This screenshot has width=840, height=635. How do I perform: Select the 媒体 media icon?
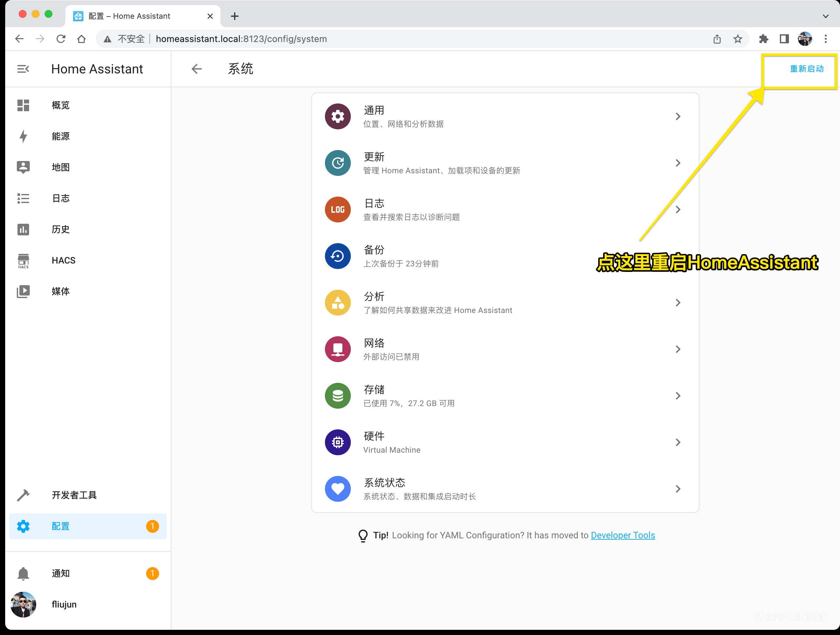click(23, 291)
